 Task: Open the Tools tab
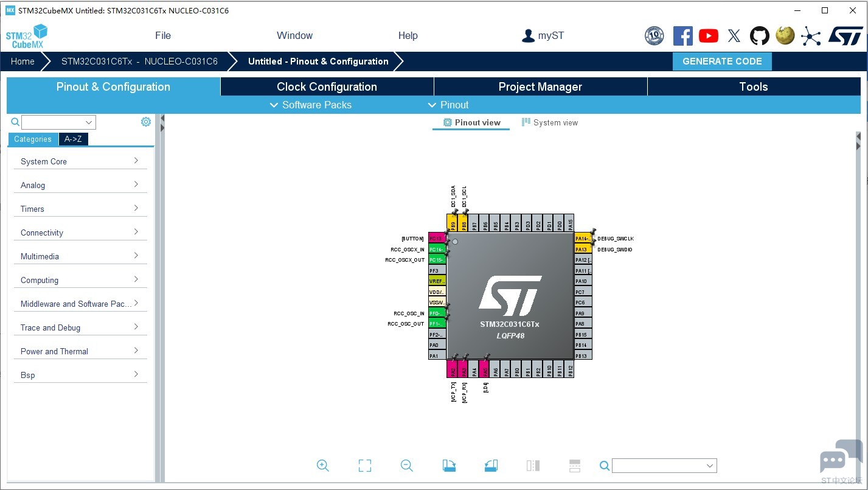click(754, 86)
